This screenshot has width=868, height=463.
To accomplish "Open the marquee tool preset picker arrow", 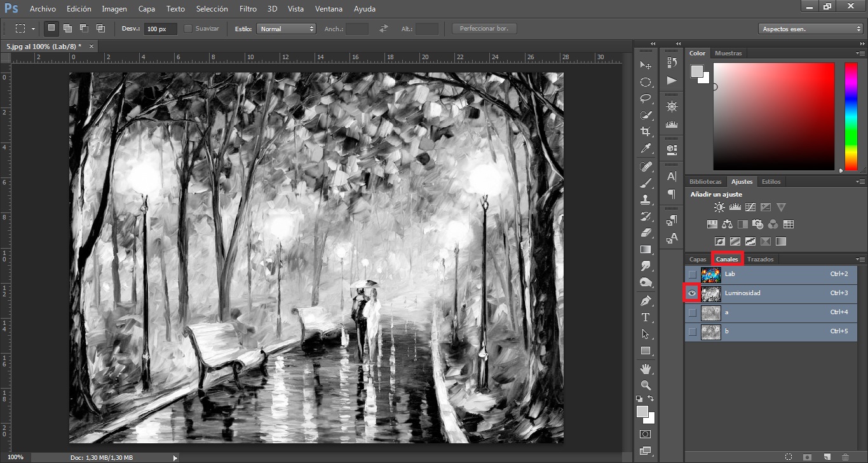I will (x=33, y=29).
